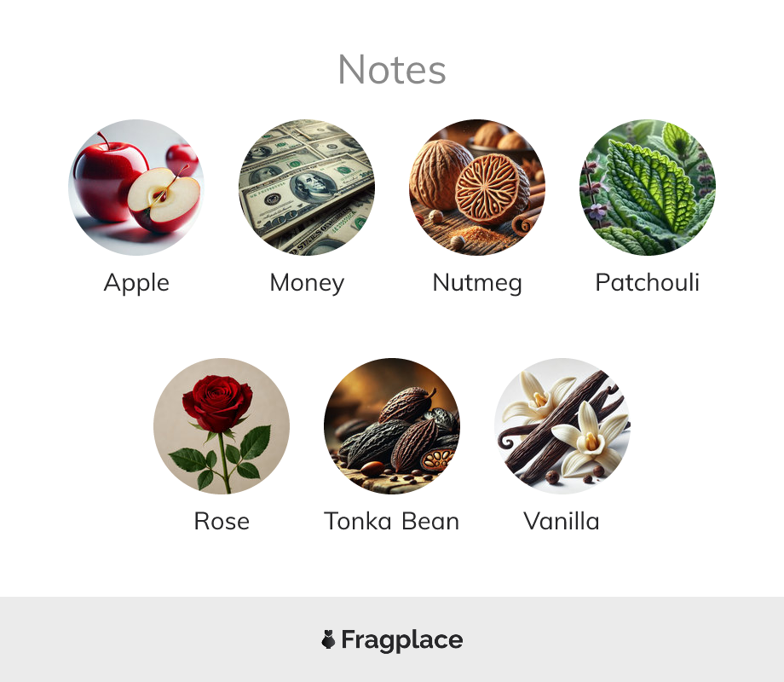Click the Vanilla flower image
The image size is (784, 682).
click(x=562, y=425)
